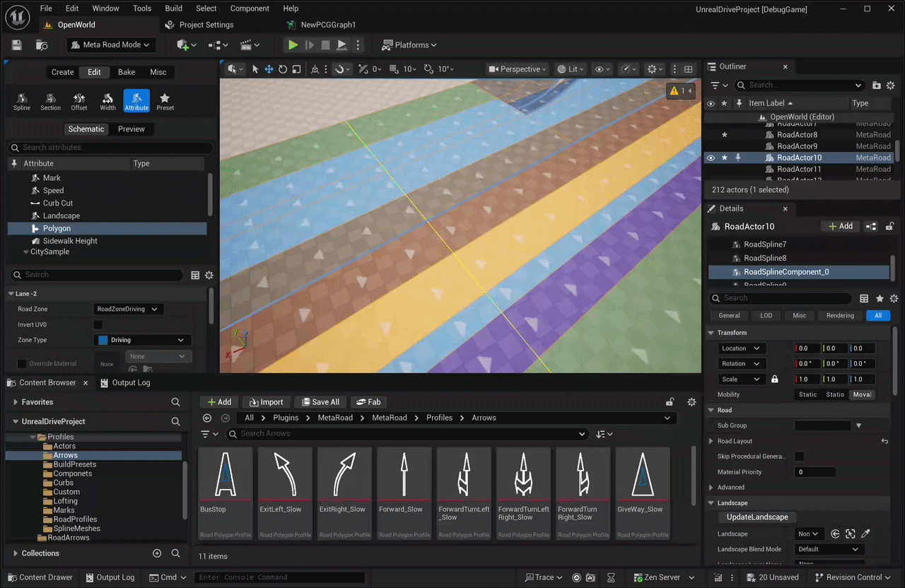Start Play in editor
Screen dimensions: 905x588
(x=293, y=45)
